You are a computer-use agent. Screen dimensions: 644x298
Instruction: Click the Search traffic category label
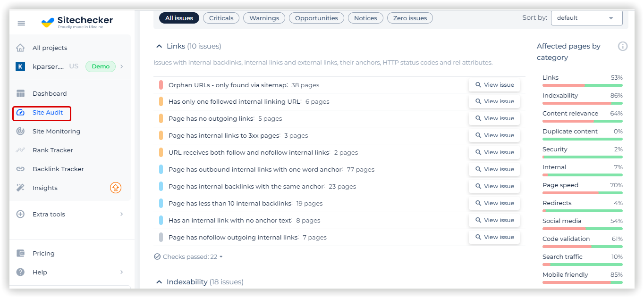click(562, 257)
